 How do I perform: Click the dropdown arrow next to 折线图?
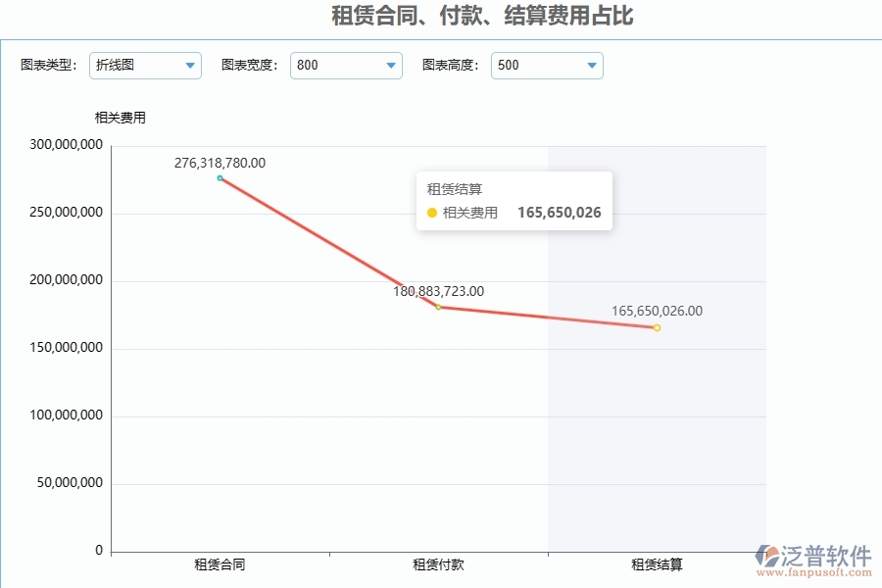[x=188, y=66]
